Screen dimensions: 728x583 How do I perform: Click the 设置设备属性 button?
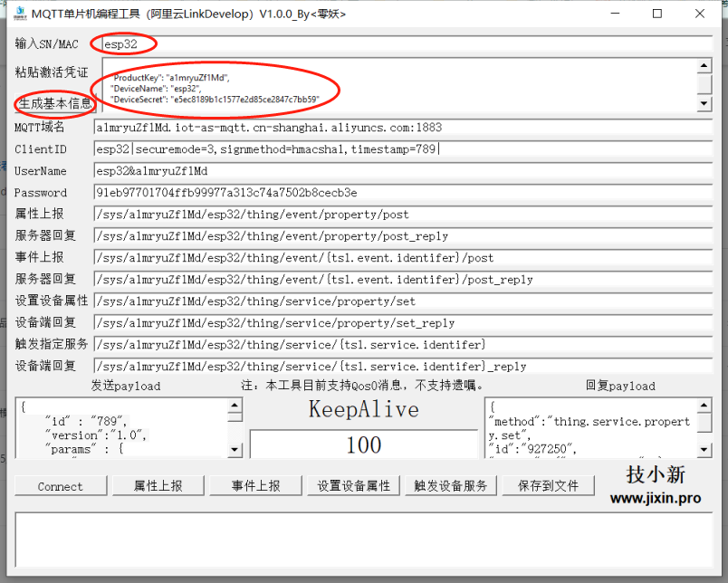pyautogui.click(x=353, y=486)
